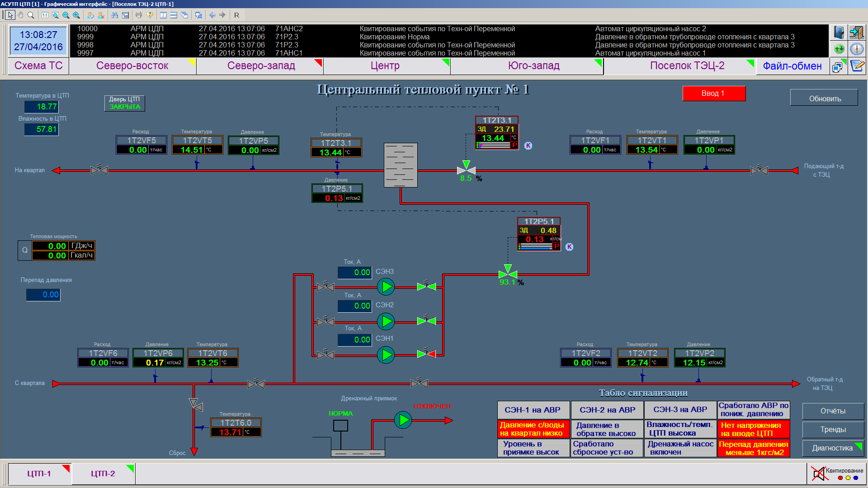Click the blue back arrow
The width and height of the screenshot is (868, 488).
212,15
